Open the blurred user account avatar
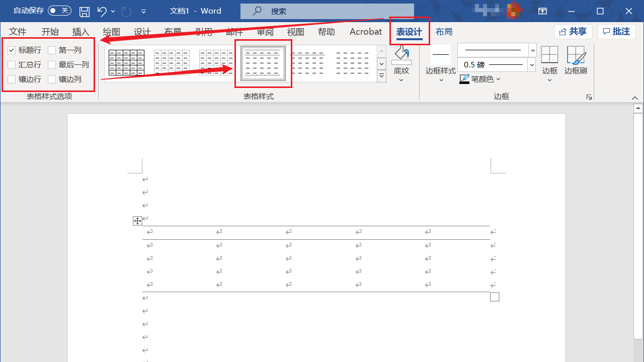This screenshot has height=362, width=644. [x=513, y=10]
